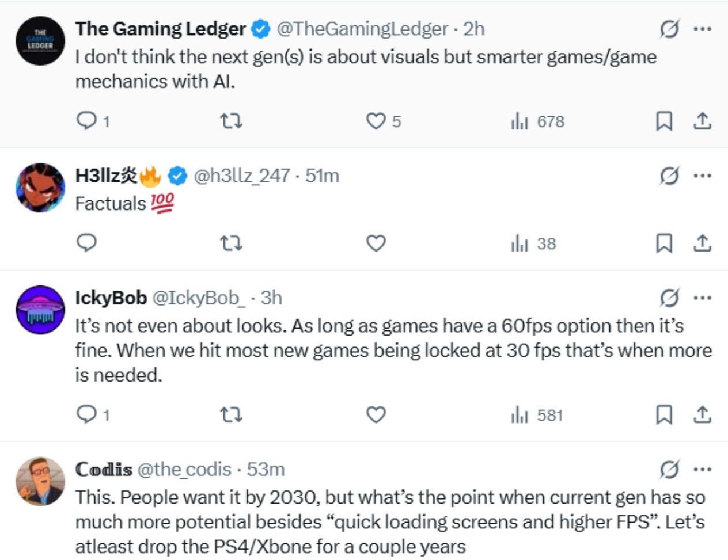Image resolution: width=728 pixels, height=560 pixels.
Task: Open the 53m timestamp on Codis tweet
Action: coord(266,470)
